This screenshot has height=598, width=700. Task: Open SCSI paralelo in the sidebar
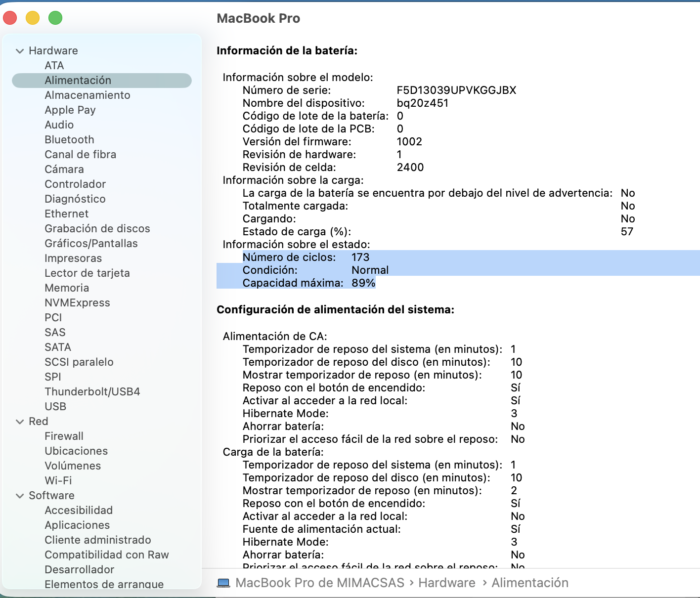[x=79, y=362]
